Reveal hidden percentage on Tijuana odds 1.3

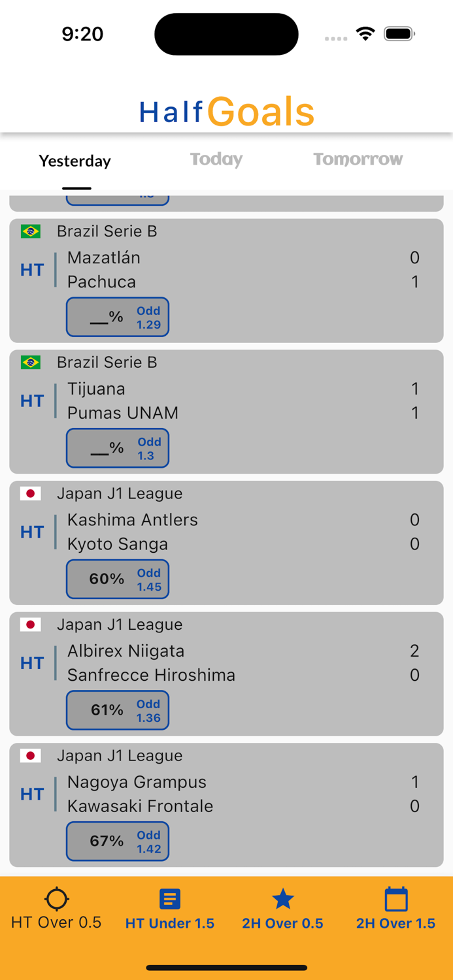click(x=118, y=448)
